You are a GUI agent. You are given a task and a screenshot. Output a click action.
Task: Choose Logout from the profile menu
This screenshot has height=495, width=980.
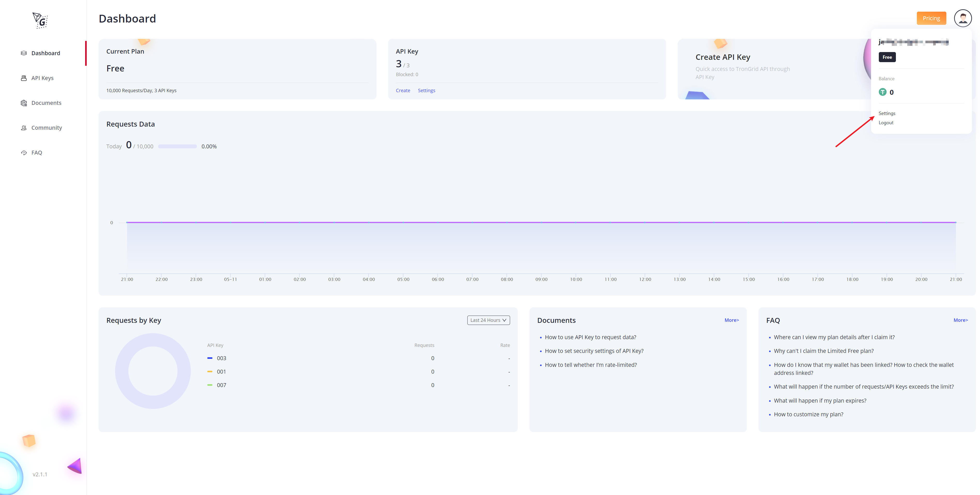point(886,122)
